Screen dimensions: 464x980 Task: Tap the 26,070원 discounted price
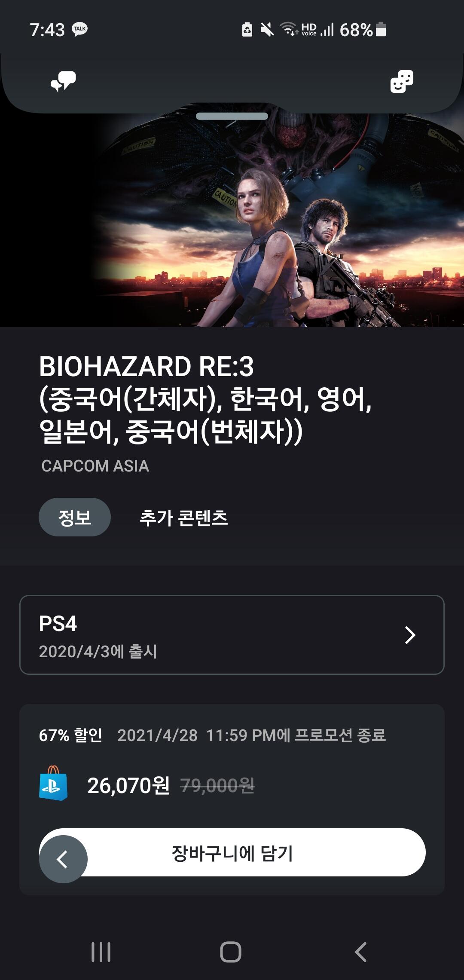click(x=128, y=786)
